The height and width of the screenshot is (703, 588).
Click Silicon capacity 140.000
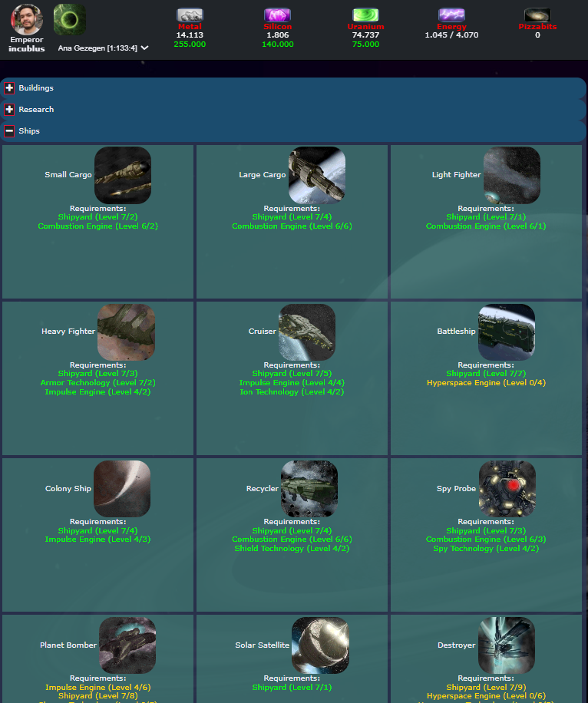click(278, 45)
